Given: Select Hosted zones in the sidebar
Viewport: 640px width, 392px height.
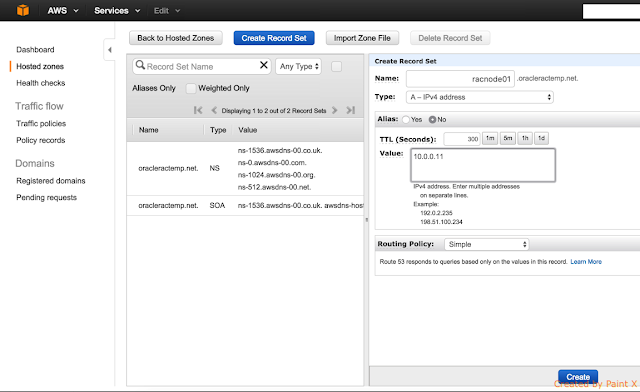Looking at the screenshot, I should [40, 67].
